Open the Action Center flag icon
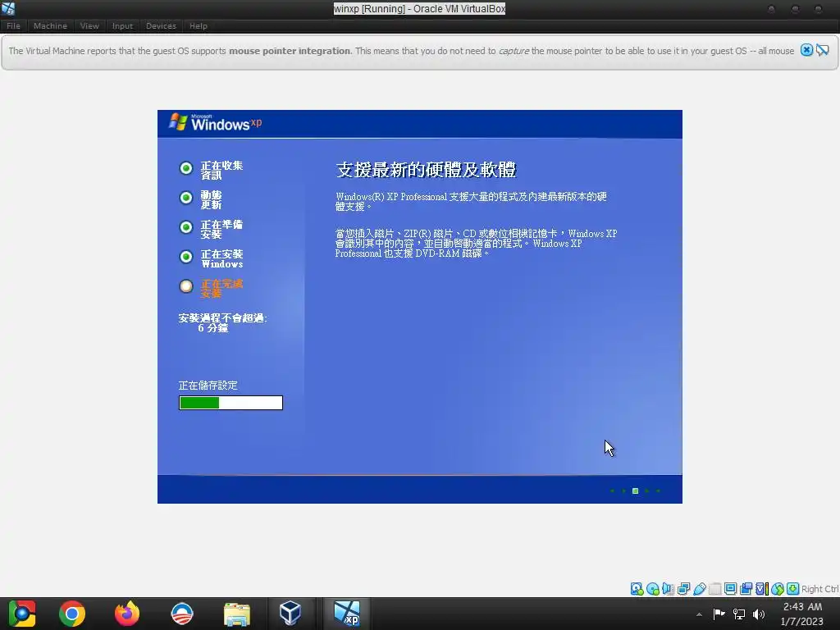840x630 pixels. pyautogui.click(x=719, y=614)
